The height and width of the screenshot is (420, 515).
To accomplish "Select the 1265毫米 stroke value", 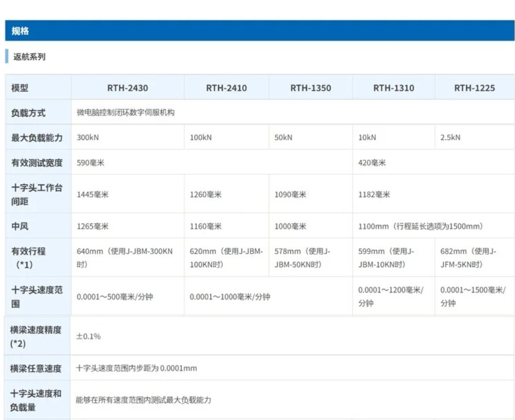I will 93,226.
